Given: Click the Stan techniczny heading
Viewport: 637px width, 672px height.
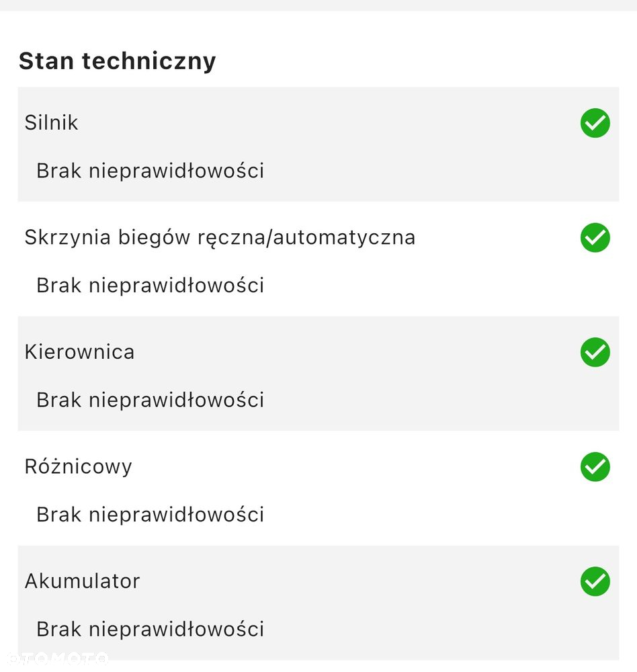Looking at the screenshot, I should coord(118,61).
